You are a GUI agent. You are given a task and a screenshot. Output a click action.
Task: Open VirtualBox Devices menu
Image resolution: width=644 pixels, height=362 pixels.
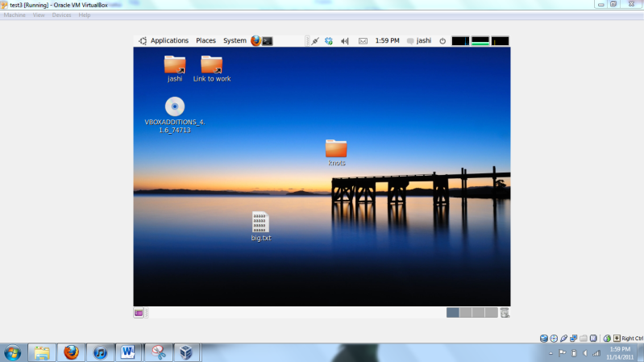coord(61,15)
